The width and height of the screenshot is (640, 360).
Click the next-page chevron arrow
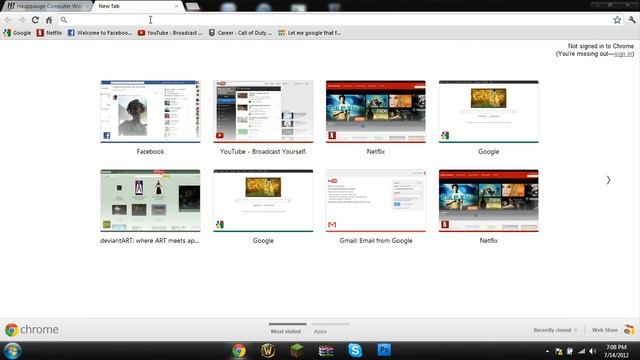pyautogui.click(x=608, y=180)
